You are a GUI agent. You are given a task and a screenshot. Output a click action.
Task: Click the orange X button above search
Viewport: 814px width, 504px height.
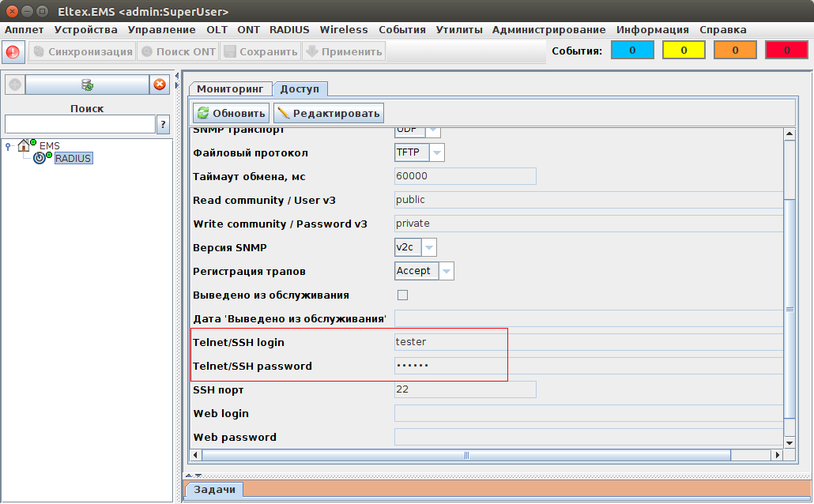click(160, 85)
